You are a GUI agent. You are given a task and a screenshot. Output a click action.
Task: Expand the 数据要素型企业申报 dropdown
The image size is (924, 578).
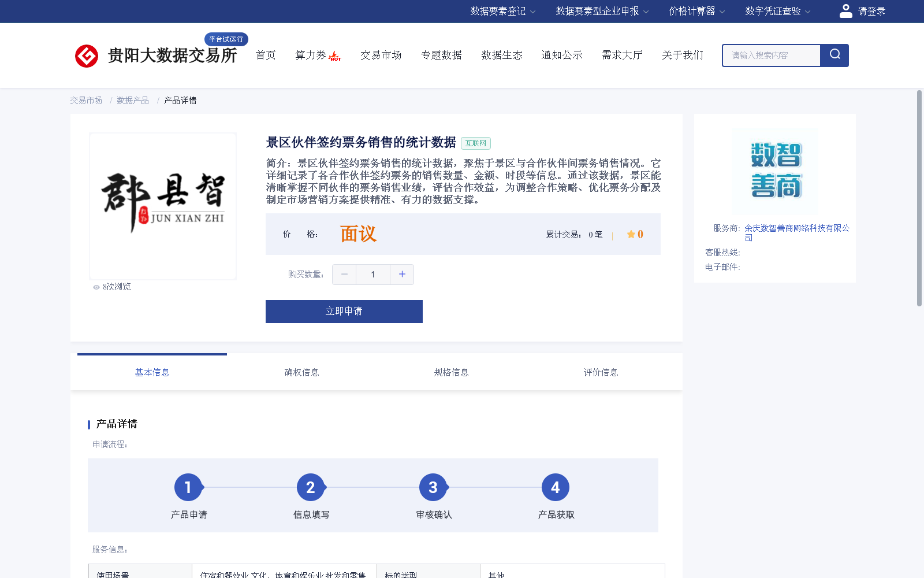[x=602, y=11]
